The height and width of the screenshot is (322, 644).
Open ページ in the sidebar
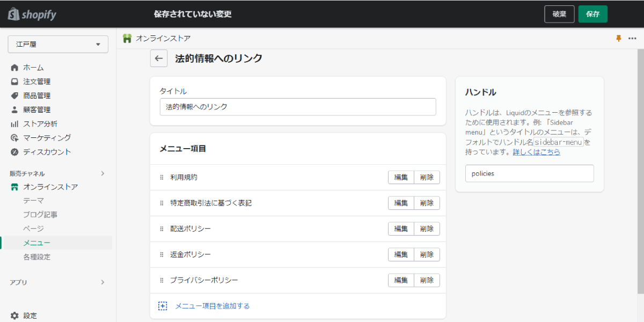tap(33, 229)
